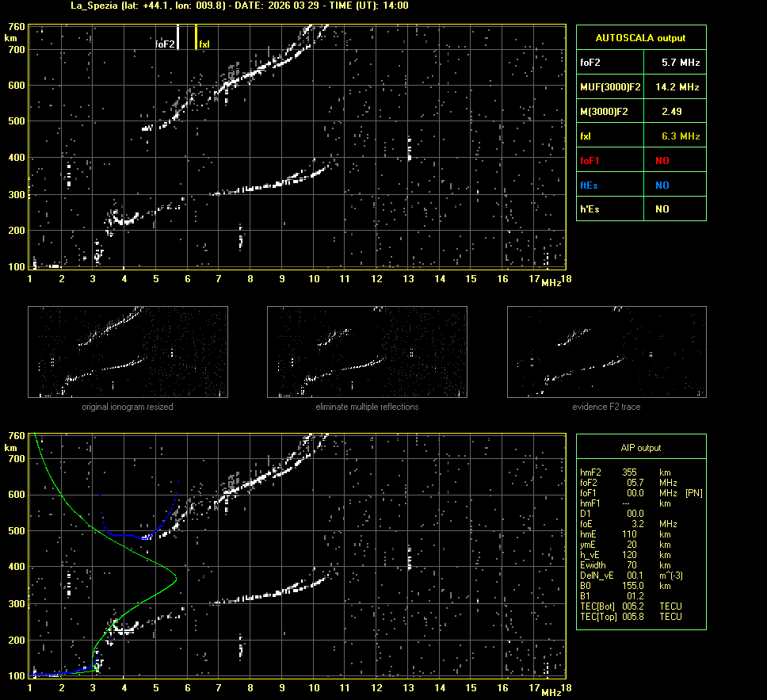The image size is (767, 700).
Task: Select the hmF2 355 km row
Action: coord(626,472)
